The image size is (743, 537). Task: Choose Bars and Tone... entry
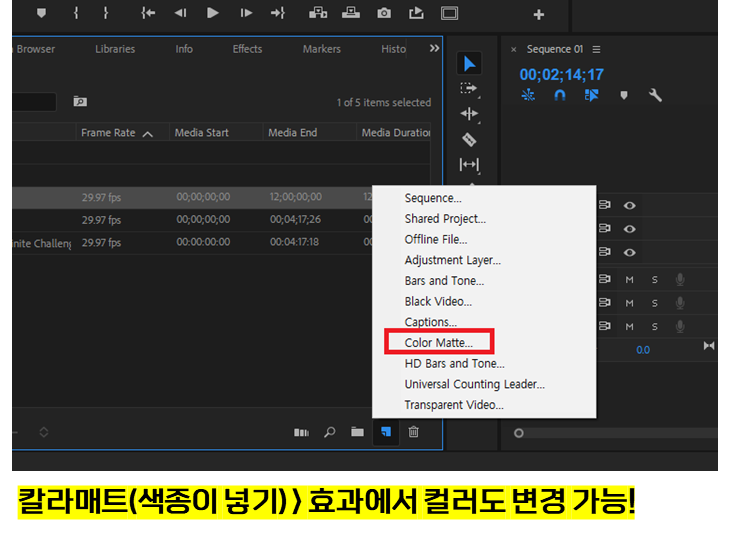click(x=444, y=281)
